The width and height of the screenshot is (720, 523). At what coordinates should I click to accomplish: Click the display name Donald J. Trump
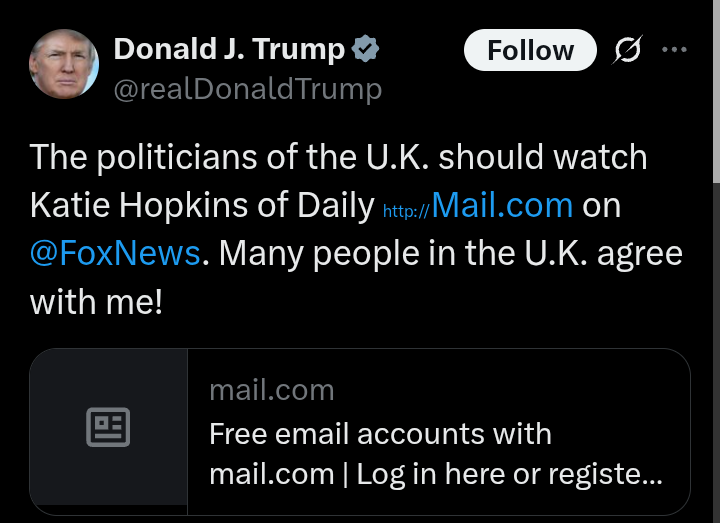229,48
